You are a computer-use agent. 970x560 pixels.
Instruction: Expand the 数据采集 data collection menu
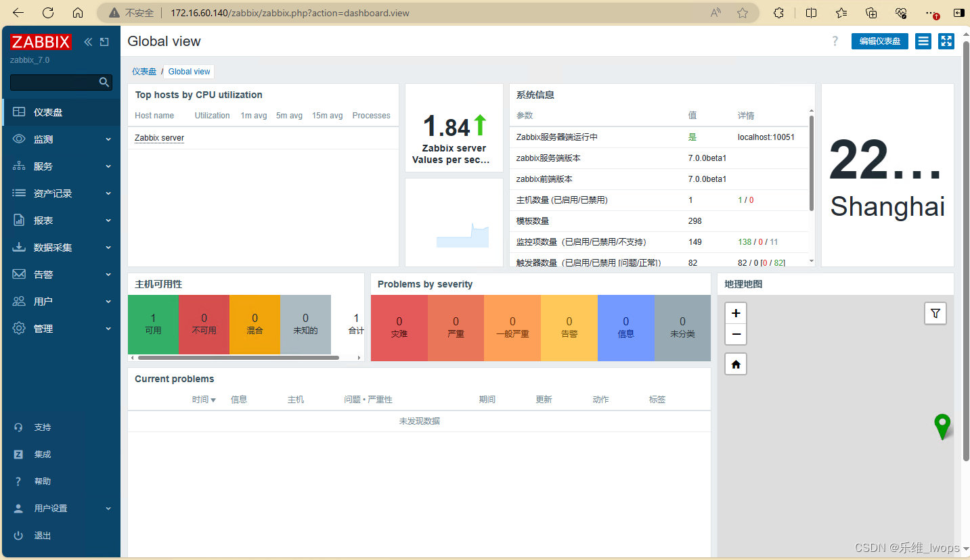tap(61, 248)
